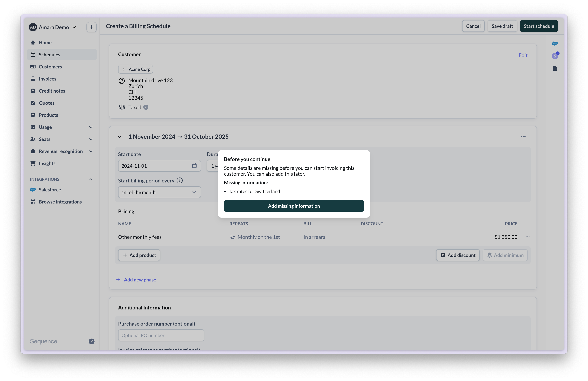Image resolution: width=588 pixels, height=381 pixels.
Task: Open the Start date calendar picker icon
Action: pyautogui.click(x=194, y=166)
